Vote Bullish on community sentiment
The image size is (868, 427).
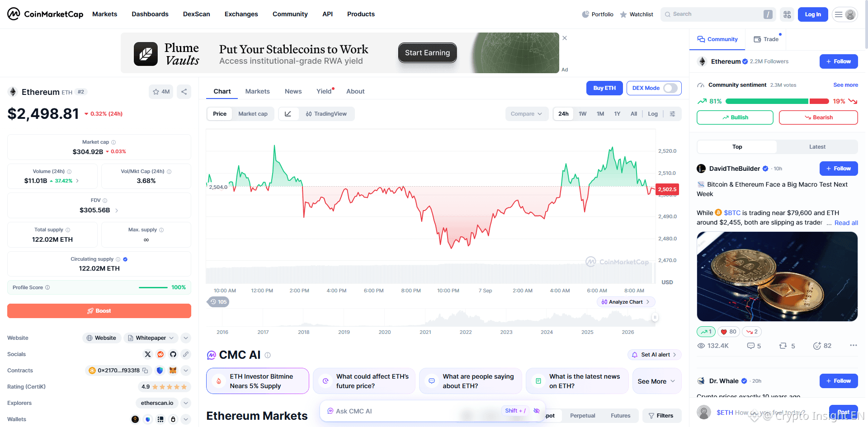click(735, 117)
